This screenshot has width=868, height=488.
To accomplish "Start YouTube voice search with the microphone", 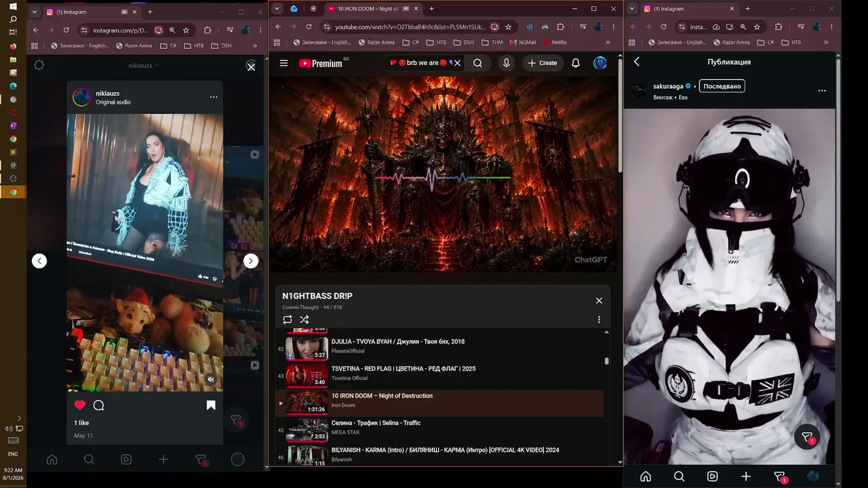I will point(506,63).
